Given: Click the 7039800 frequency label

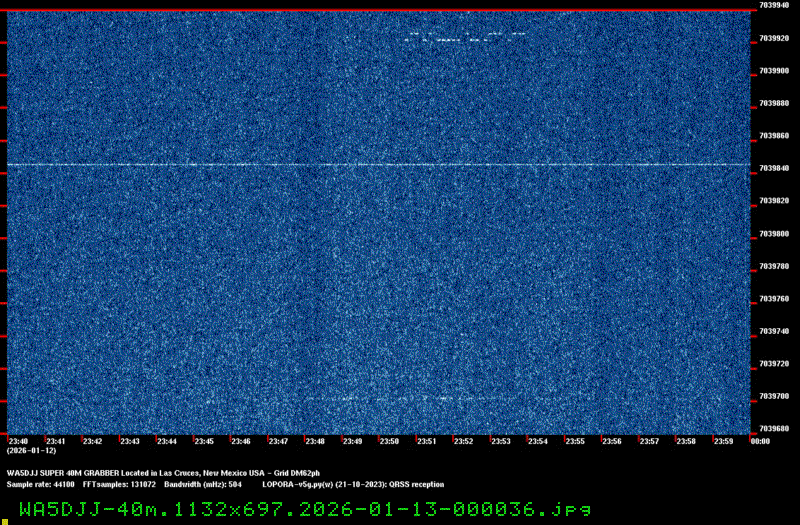Looking at the screenshot, I should click(x=774, y=234).
